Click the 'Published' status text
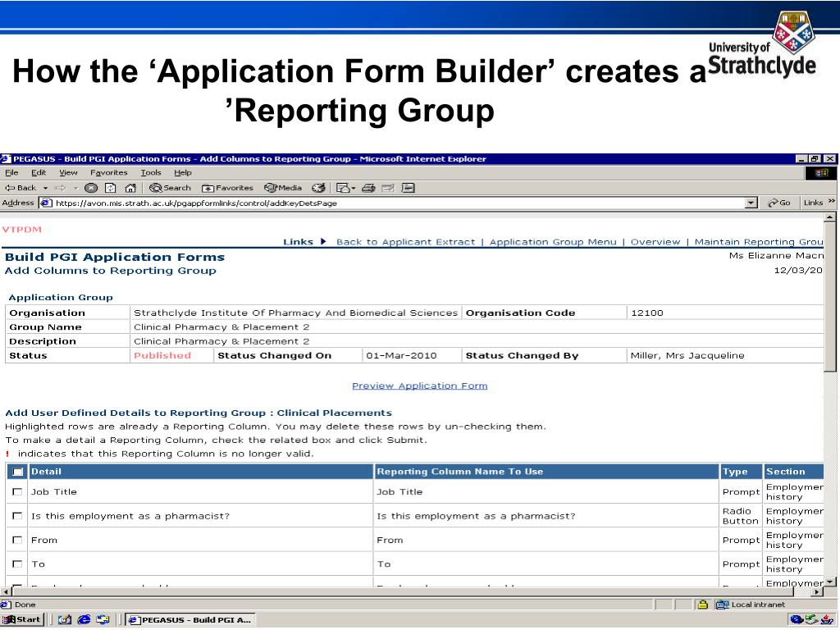This screenshot has height=630, width=840. click(x=162, y=356)
